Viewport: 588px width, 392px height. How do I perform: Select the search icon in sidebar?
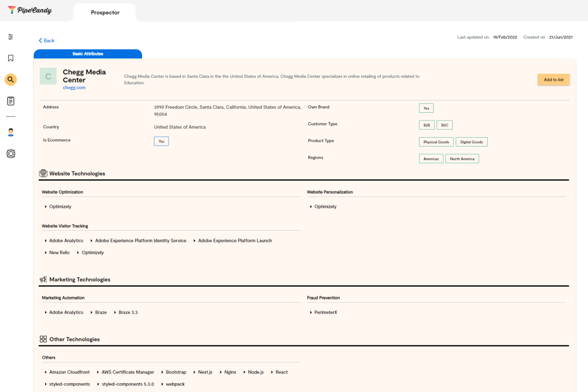pyautogui.click(x=11, y=79)
